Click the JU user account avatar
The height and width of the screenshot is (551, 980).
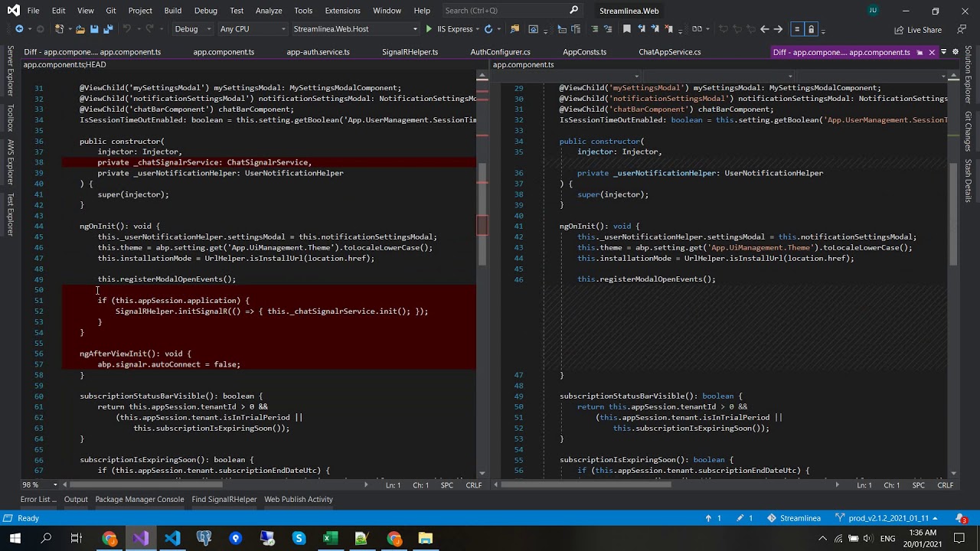pos(873,10)
